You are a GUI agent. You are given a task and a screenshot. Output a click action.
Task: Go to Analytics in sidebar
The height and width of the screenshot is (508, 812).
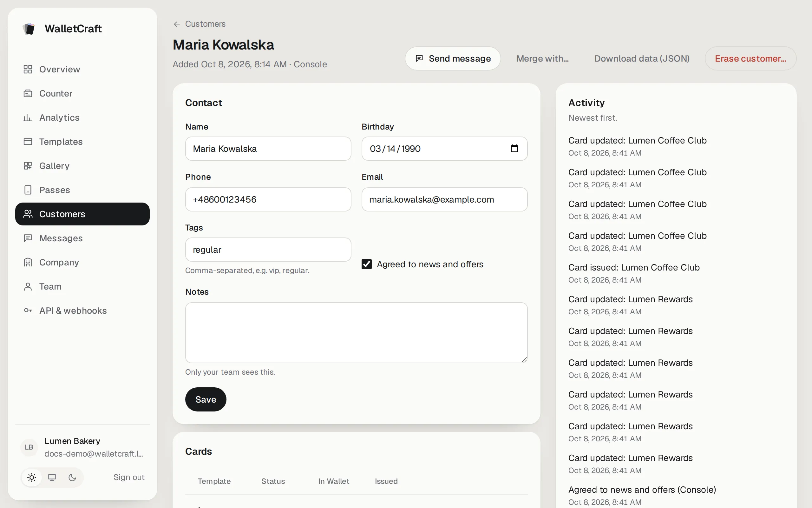click(82, 117)
